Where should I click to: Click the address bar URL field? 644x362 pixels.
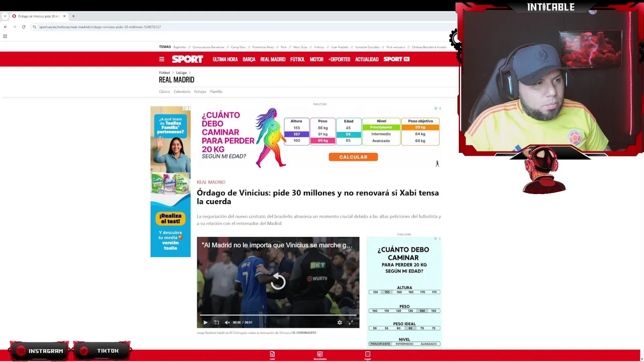pos(242,27)
